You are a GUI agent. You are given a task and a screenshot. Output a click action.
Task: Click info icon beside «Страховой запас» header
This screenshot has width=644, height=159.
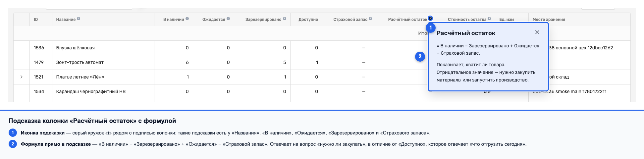370,19
